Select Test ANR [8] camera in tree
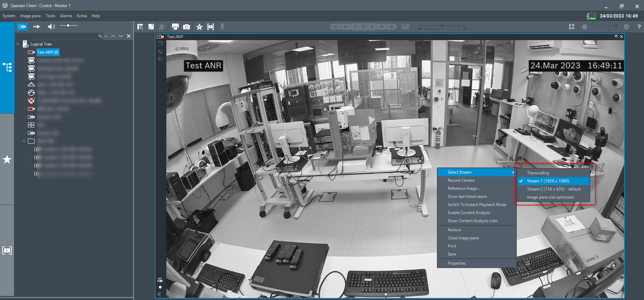644x300 pixels. point(47,52)
